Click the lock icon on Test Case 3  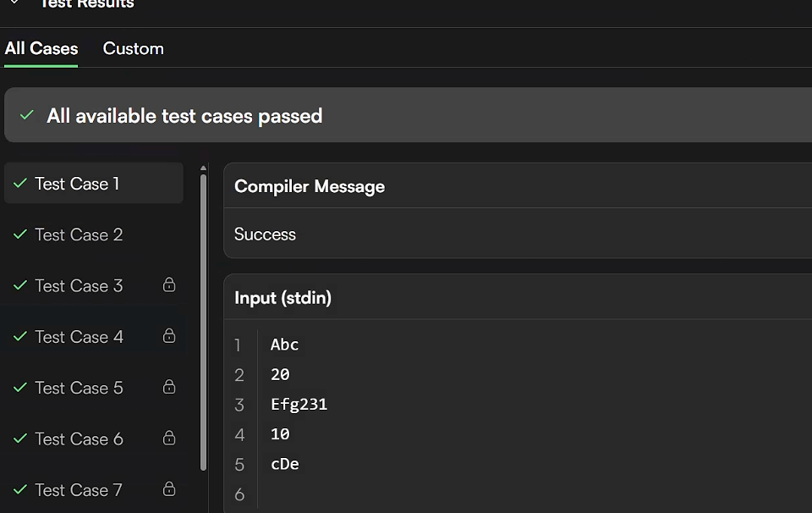(169, 284)
